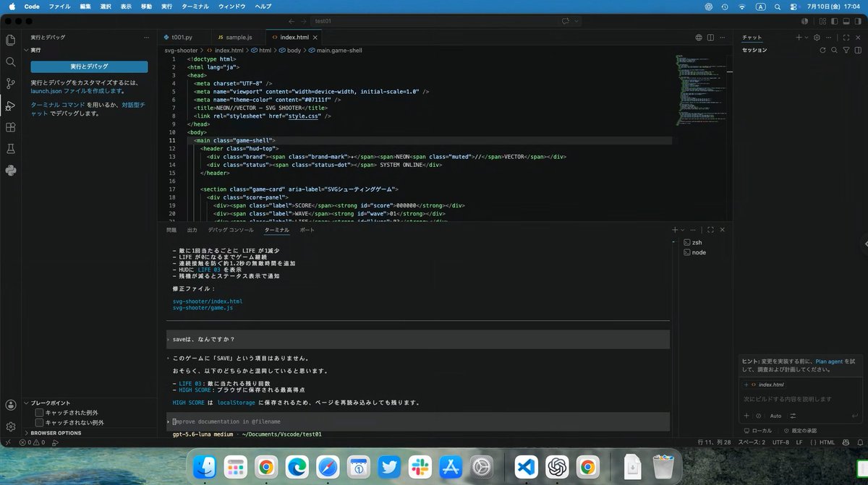
Task: Open the Explorer view in activity bar
Action: [x=10, y=40]
